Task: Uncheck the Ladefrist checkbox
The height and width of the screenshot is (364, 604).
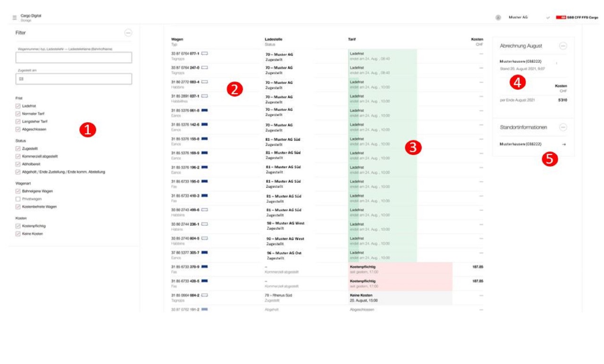Action: pos(18,106)
